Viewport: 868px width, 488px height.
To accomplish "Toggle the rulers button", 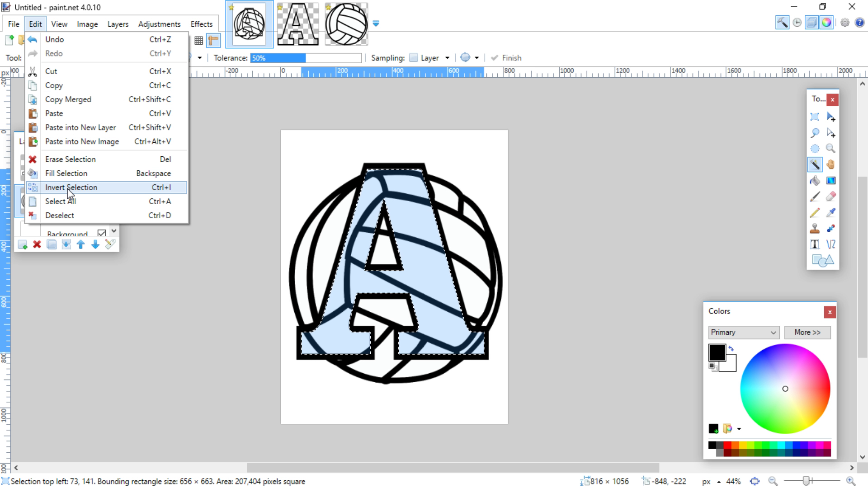I will coord(213,41).
